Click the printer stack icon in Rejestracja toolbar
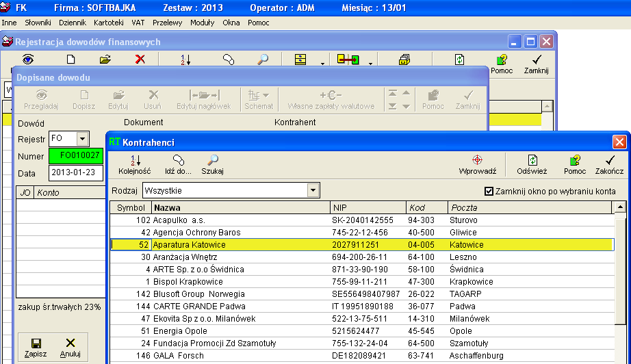631x364 pixels. (x=404, y=60)
